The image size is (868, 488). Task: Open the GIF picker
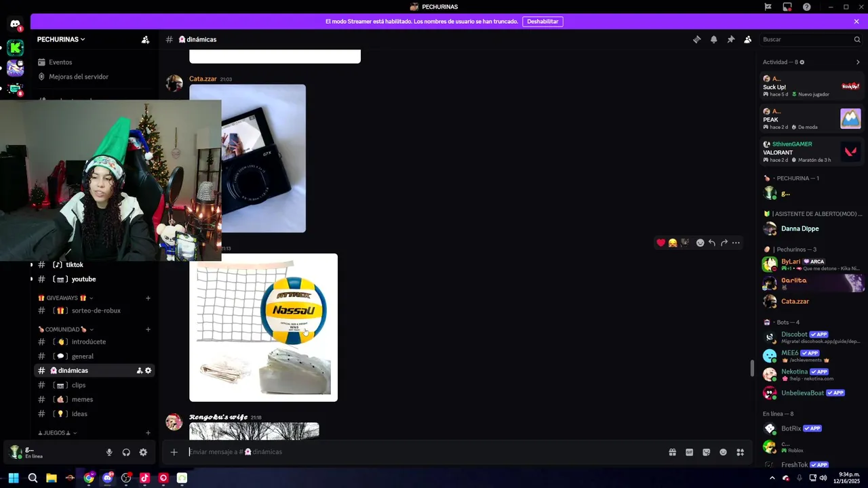coord(689,452)
